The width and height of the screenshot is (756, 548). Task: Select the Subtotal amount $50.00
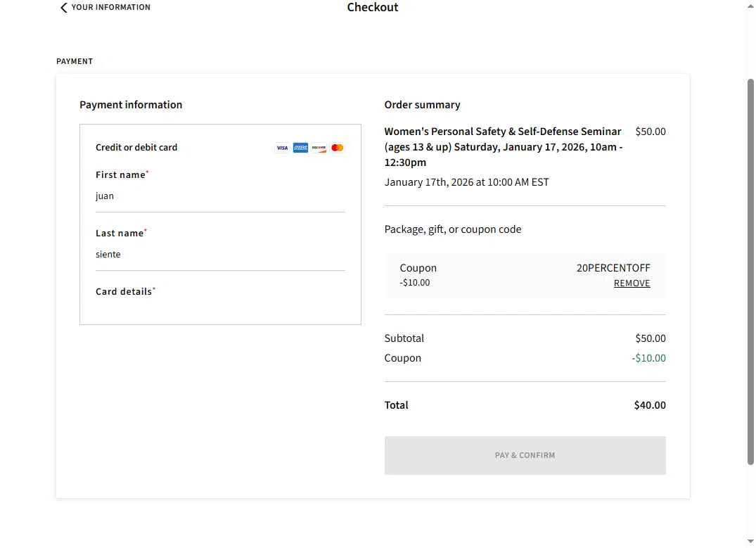tap(651, 338)
